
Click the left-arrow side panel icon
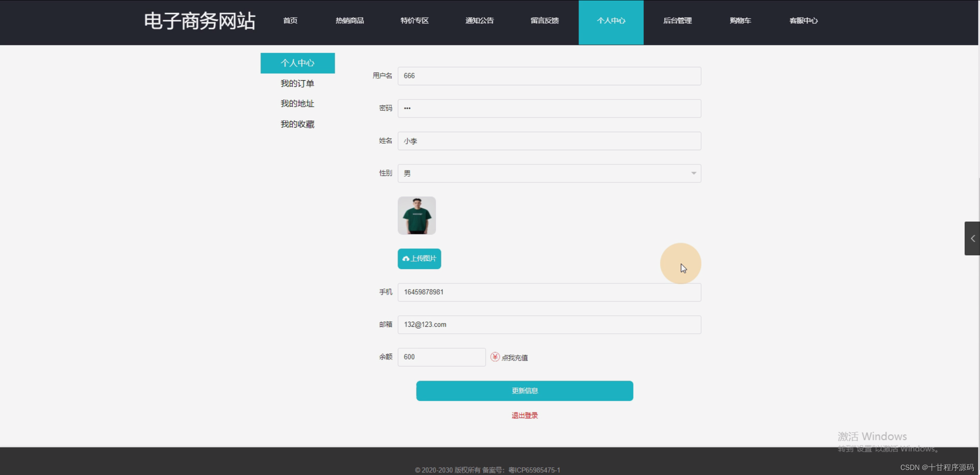coord(972,238)
